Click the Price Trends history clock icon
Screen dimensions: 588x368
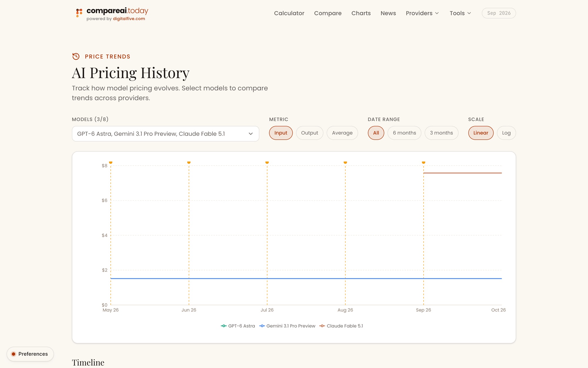coord(76,56)
